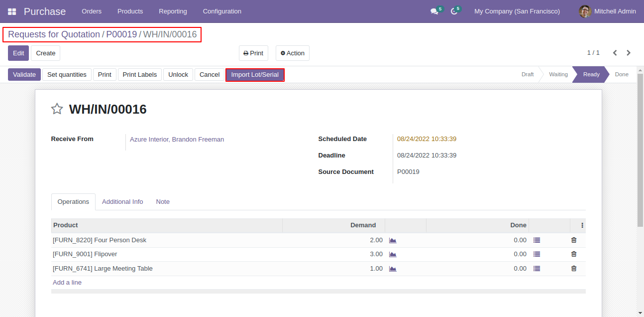Click Source Document value P00019
This screenshot has height=317, width=644.
[x=408, y=172]
